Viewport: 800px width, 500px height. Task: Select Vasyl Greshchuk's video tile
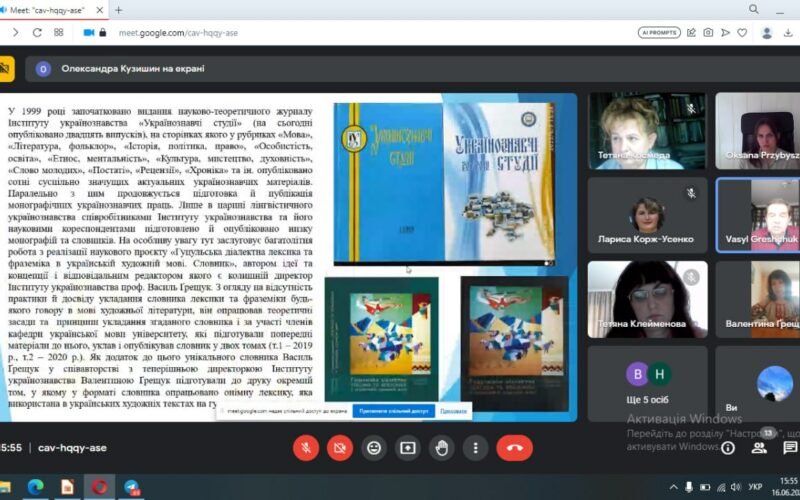click(x=757, y=215)
